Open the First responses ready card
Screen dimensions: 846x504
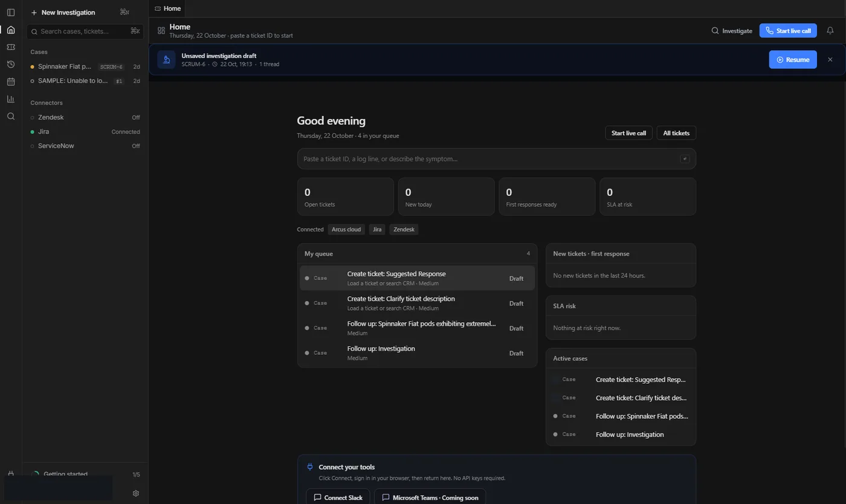pyautogui.click(x=547, y=196)
